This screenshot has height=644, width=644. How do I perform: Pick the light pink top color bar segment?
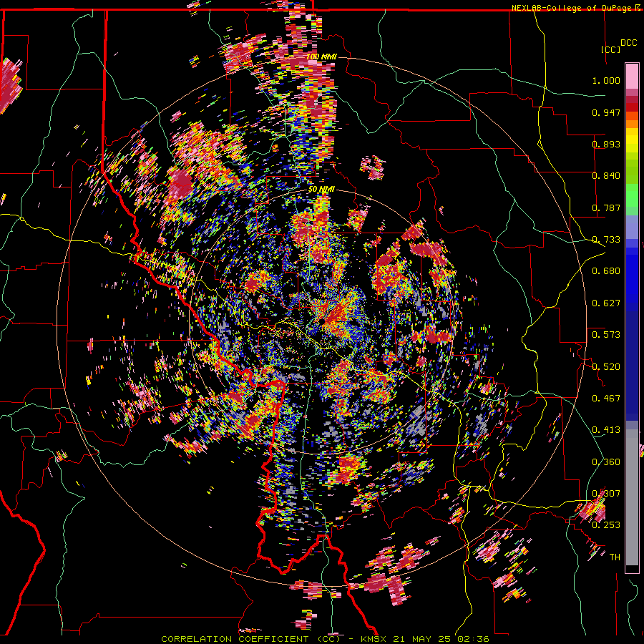(632, 77)
